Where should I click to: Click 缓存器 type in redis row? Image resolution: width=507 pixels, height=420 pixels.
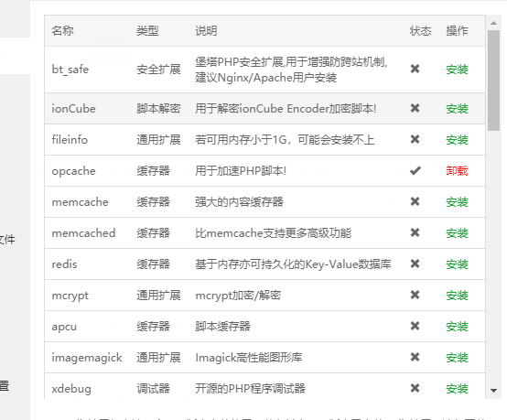(x=153, y=264)
